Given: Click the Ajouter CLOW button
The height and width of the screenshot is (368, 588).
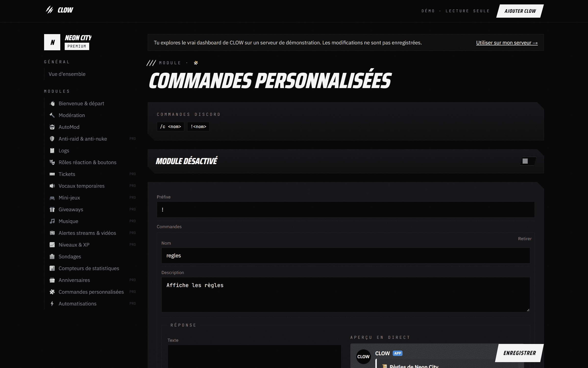Looking at the screenshot, I should 520,11.
